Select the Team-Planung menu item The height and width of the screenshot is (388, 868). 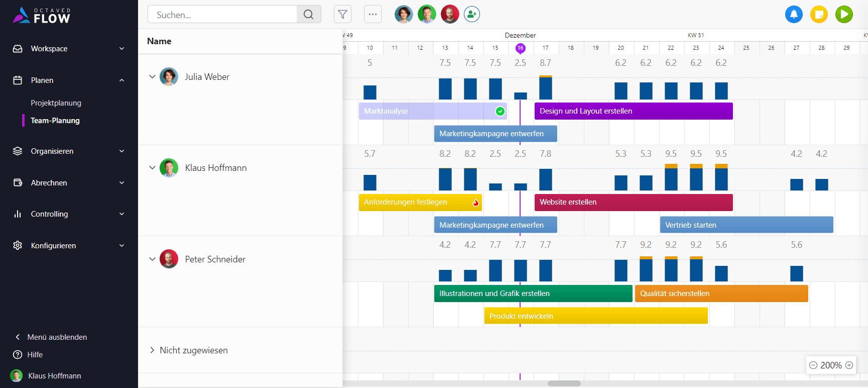pyautogui.click(x=55, y=121)
